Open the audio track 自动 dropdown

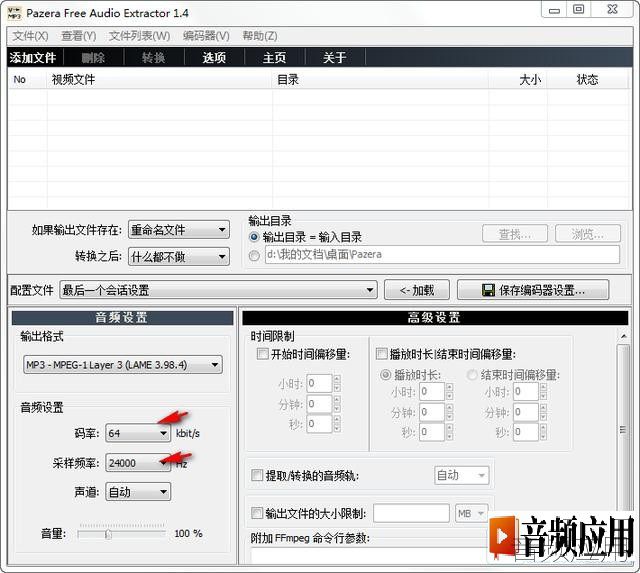461,475
